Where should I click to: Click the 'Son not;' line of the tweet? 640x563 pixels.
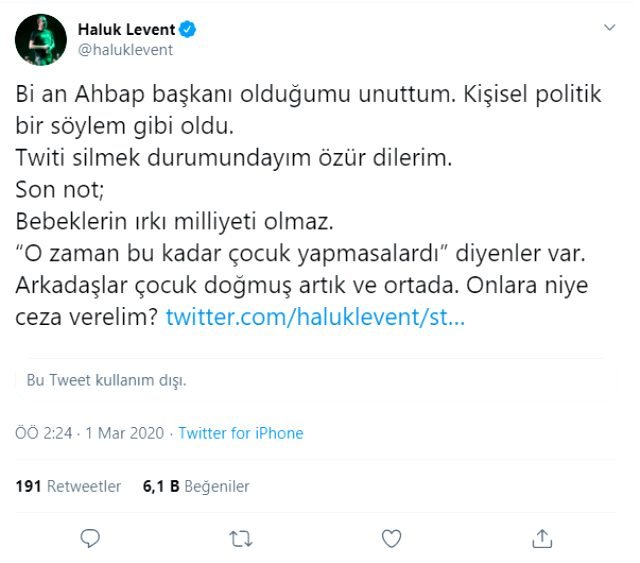52,190
